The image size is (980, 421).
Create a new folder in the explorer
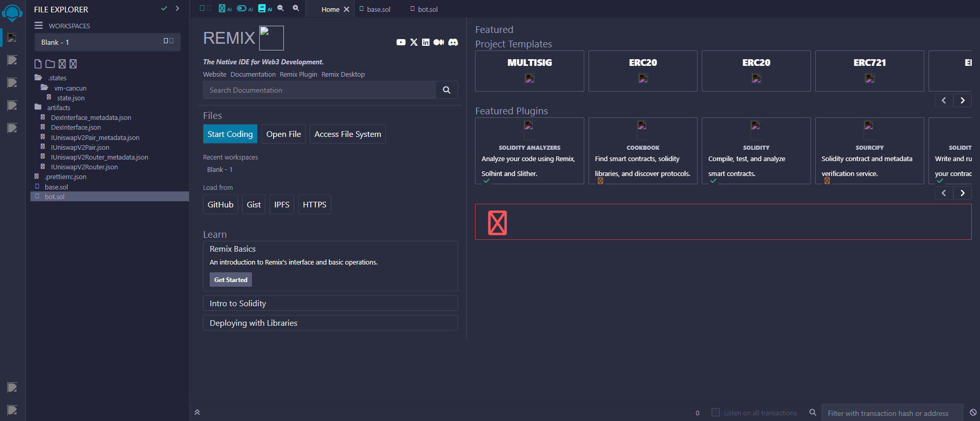pos(50,64)
